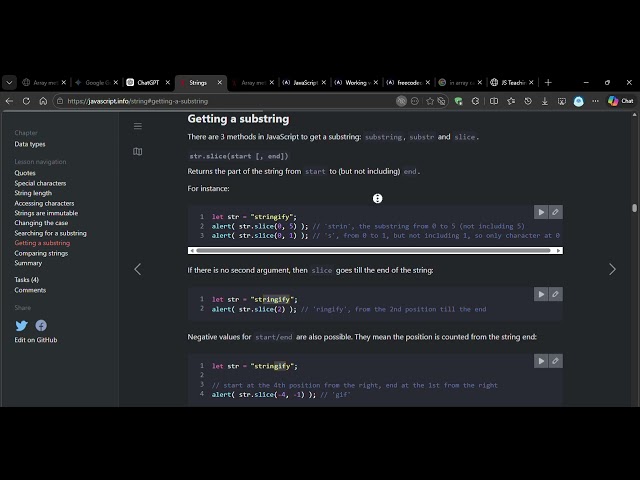Share the lesson on Facebook
Image resolution: width=640 pixels, height=480 pixels.
(x=41, y=325)
